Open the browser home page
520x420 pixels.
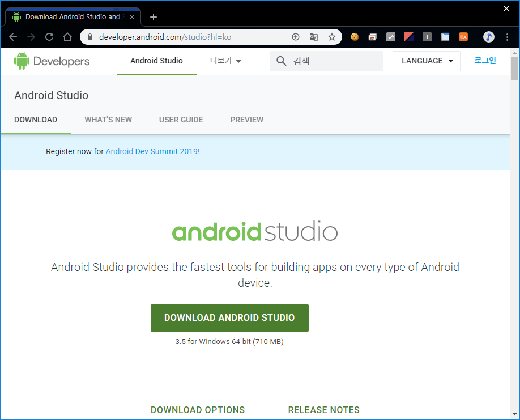point(67,37)
